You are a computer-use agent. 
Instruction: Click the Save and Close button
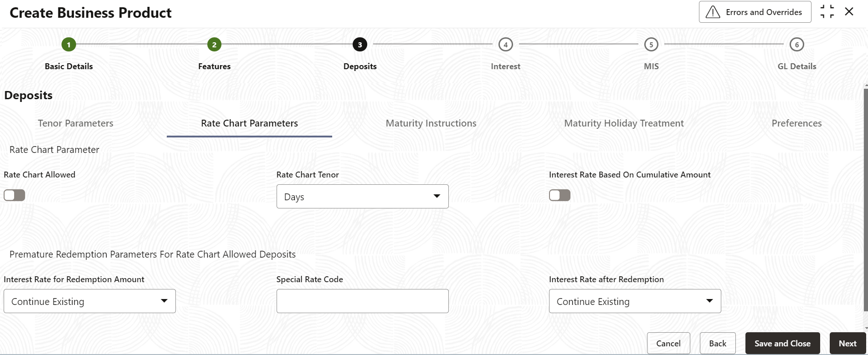(x=782, y=344)
